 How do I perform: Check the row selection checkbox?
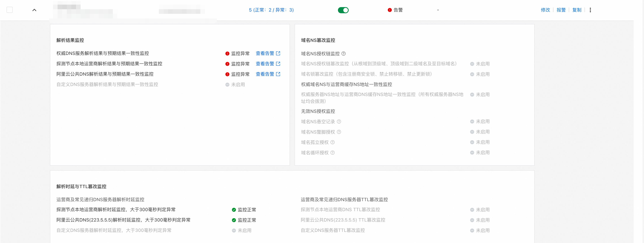click(x=10, y=10)
